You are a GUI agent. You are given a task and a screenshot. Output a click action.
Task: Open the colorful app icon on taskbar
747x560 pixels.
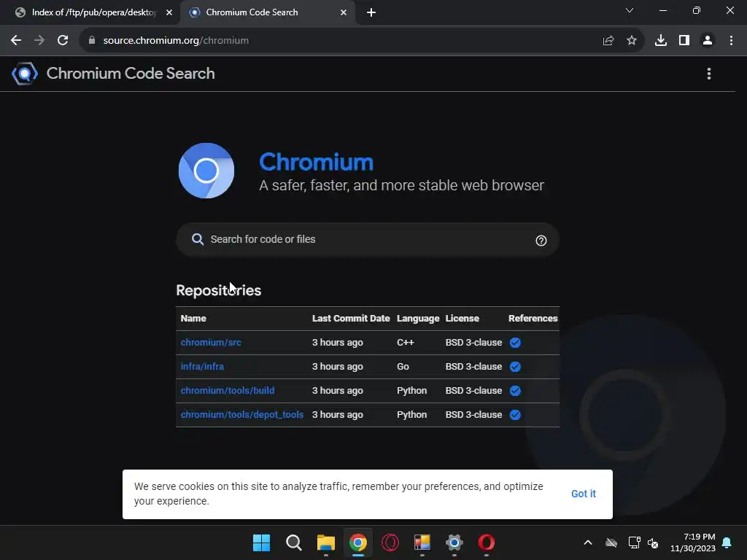pyautogui.click(x=422, y=542)
